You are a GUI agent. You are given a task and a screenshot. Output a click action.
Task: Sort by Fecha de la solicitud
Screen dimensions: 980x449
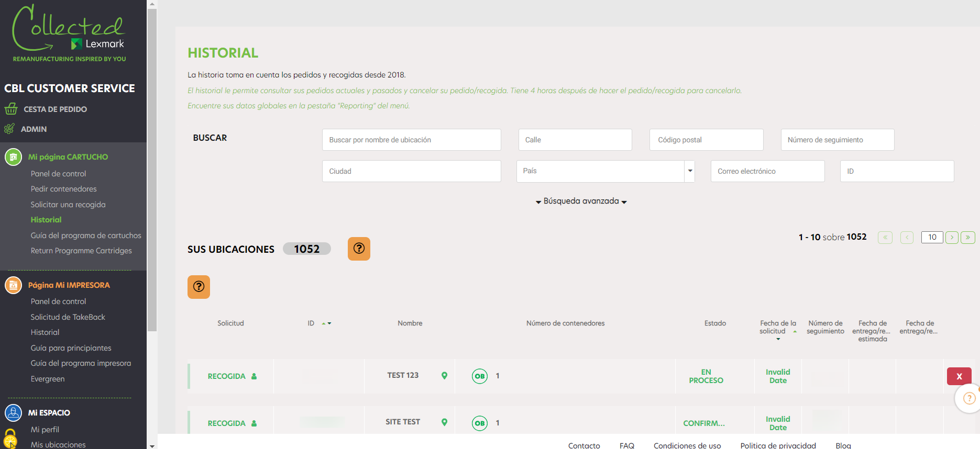778,328
